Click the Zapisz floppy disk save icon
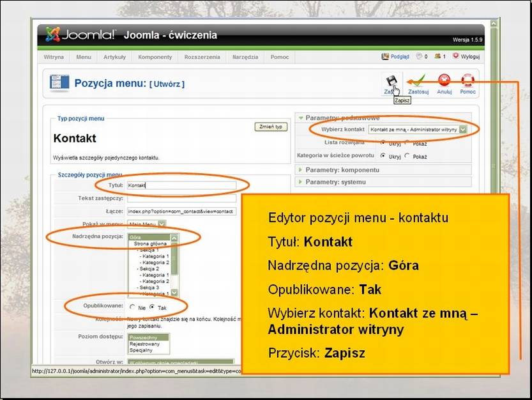The width and height of the screenshot is (532, 400). [391, 81]
